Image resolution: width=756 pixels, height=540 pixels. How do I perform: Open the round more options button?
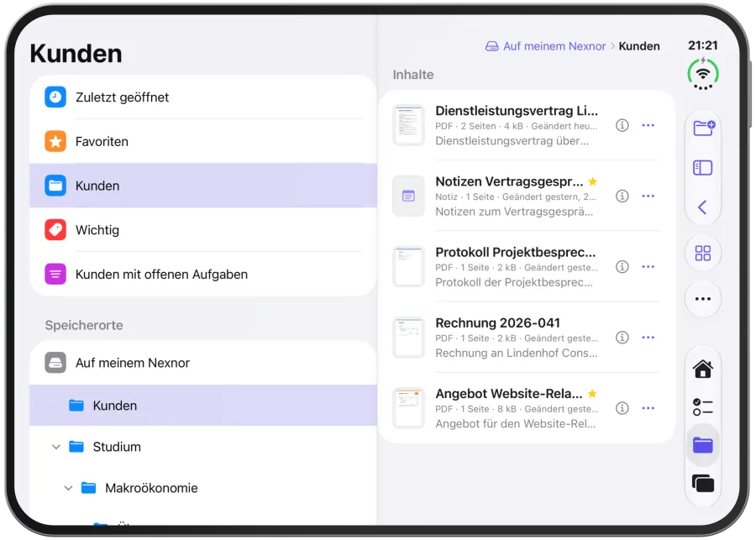[x=703, y=299]
